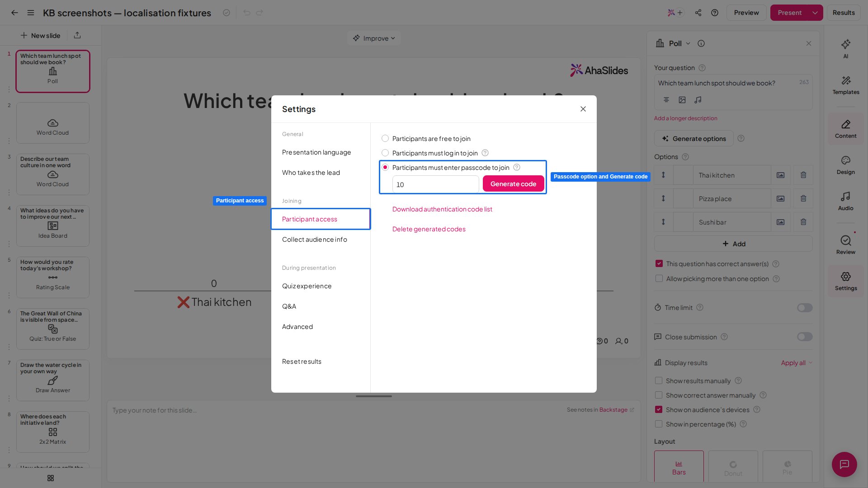The height and width of the screenshot is (488, 868).
Task: Click the Generate options button
Action: (693, 139)
